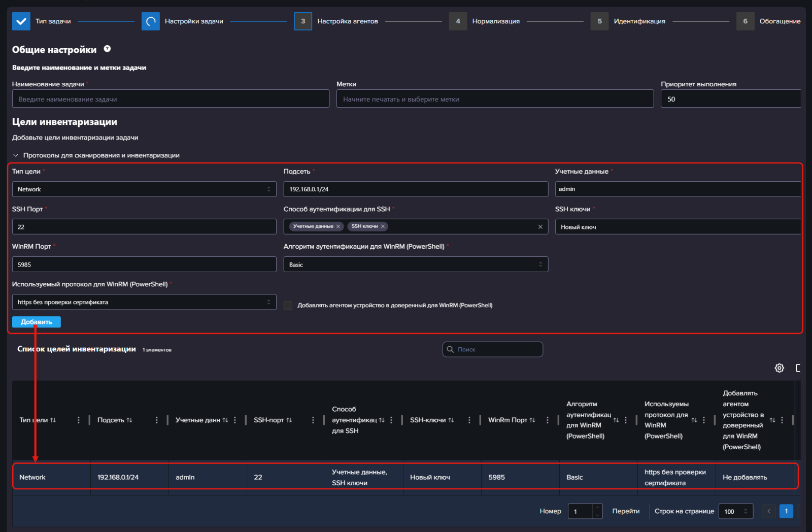812x532 pixels.
Task: Click the 'Добавить' button
Action: click(37, 322)
